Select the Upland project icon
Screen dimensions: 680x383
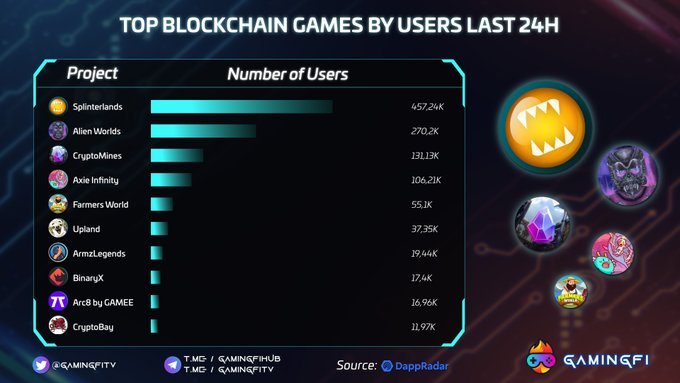click(58, 229)
